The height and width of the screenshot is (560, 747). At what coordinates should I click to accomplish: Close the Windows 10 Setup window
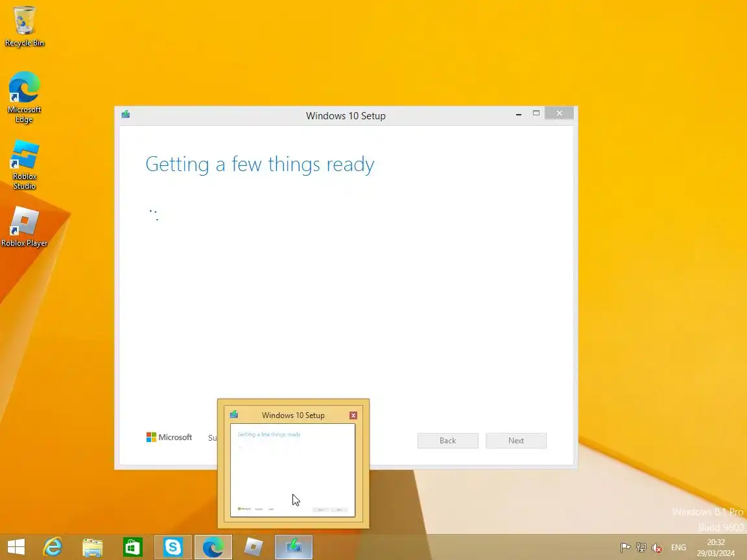pos(560,113)
